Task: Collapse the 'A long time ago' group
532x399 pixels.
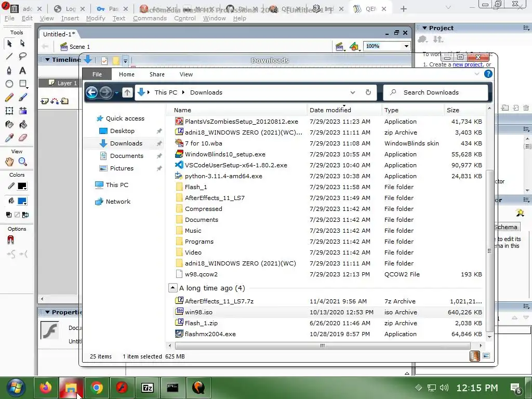Action: click(x=172, y=288)
